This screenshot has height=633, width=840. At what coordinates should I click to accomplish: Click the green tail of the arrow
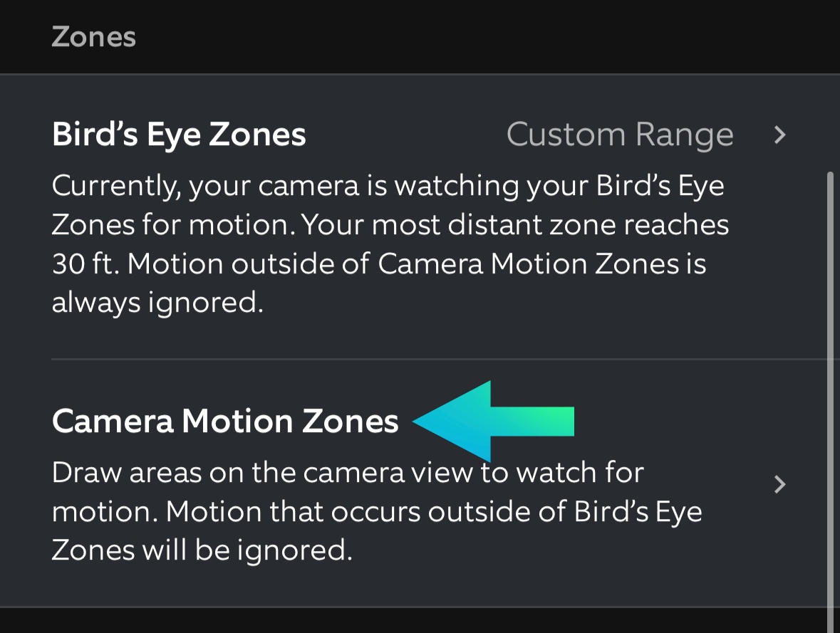(549, 421)
